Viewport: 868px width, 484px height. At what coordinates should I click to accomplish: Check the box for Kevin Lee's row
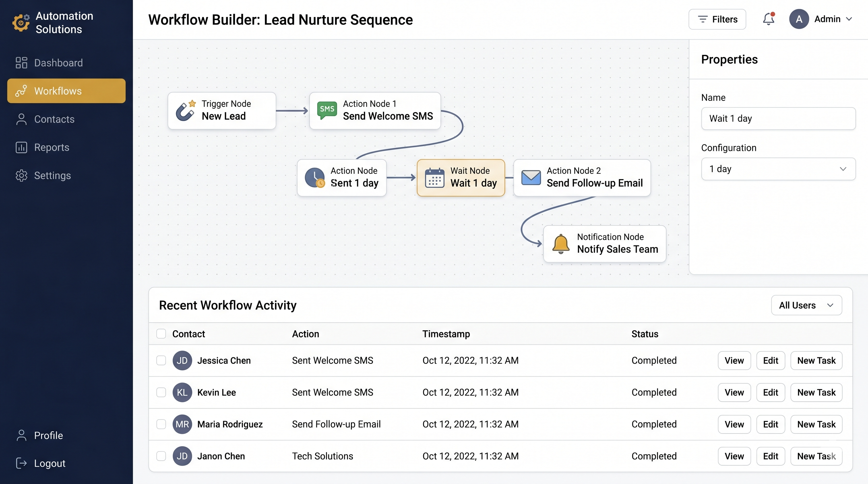click(161, 392)
